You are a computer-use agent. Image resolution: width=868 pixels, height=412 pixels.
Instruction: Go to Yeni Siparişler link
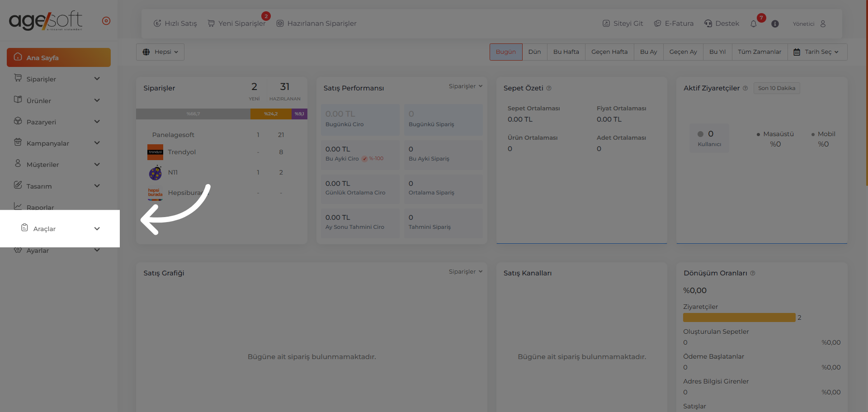pyautogui.click(x=236, y=24)
